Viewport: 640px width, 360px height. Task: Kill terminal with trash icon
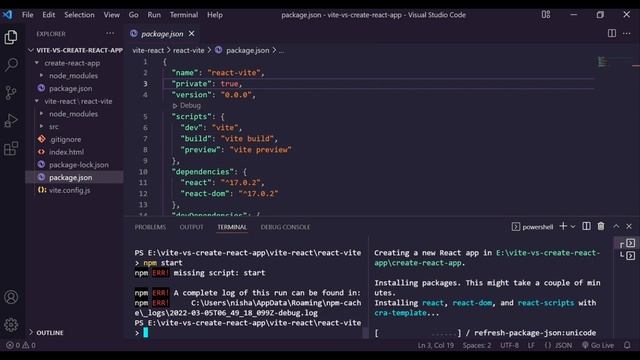click(601, 226)
